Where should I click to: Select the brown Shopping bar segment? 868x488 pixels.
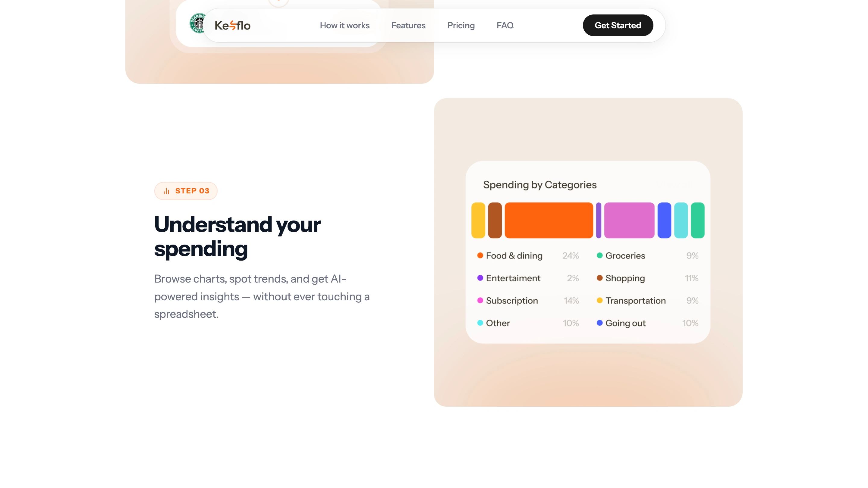(x=495, y=220)
